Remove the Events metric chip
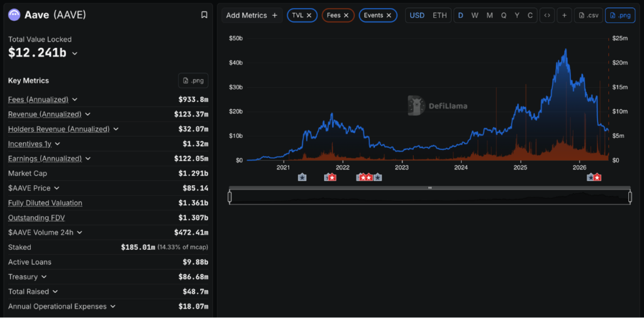 pos(389,15)
